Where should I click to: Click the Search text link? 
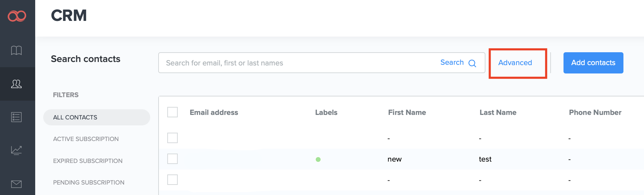(452, 62)
